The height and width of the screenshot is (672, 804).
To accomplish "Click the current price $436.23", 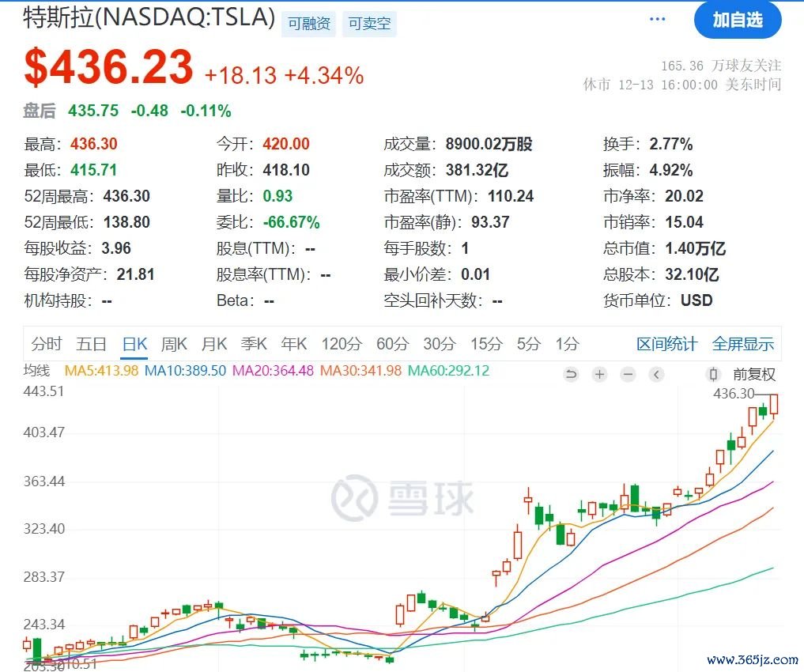I will tap(108, 67).
